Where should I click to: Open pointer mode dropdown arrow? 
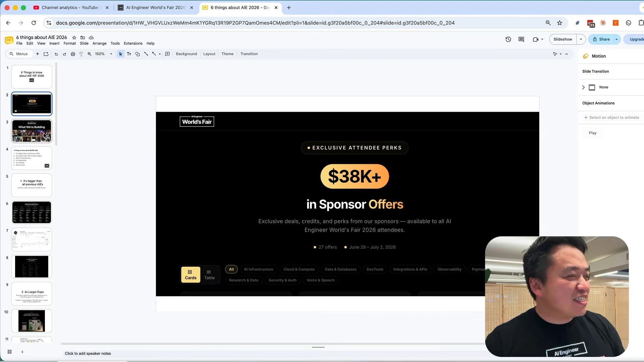[x=560, y=54]
